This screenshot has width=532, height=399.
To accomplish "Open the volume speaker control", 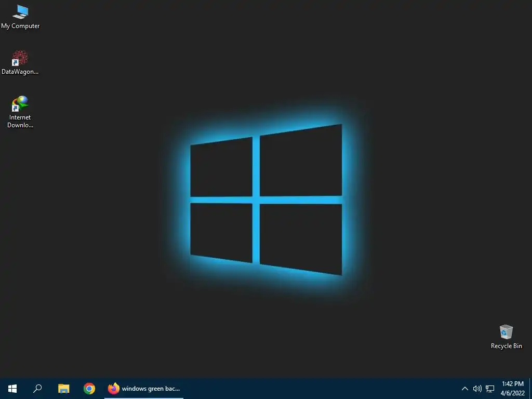I will [x=477, y=389].
